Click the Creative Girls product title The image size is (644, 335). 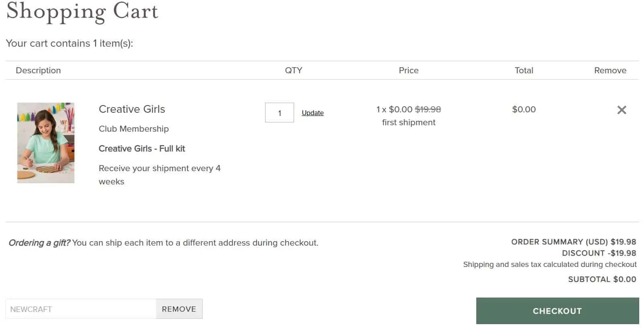[132, 109]
